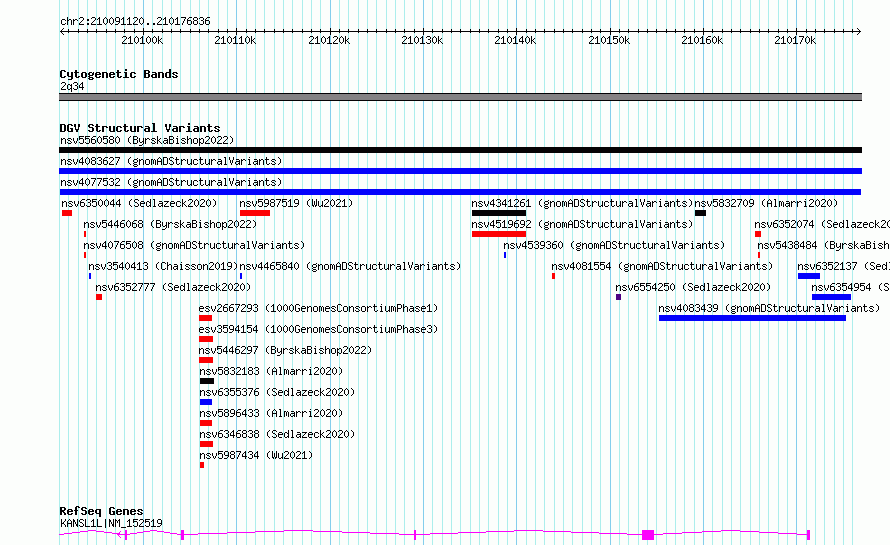
Task: Click the large magenta KANSL1L exon block
Action: coord(648,535)
